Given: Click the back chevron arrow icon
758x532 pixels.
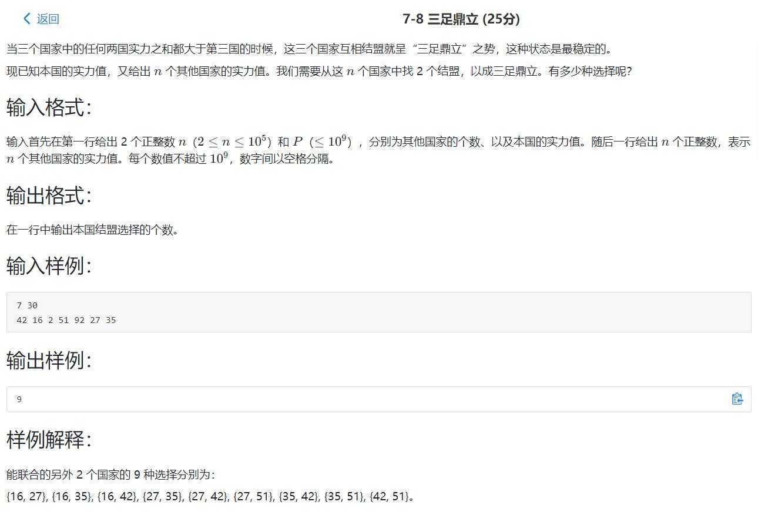Looking at the screenshot, I should pyautogui.click(x=26, y=19).
